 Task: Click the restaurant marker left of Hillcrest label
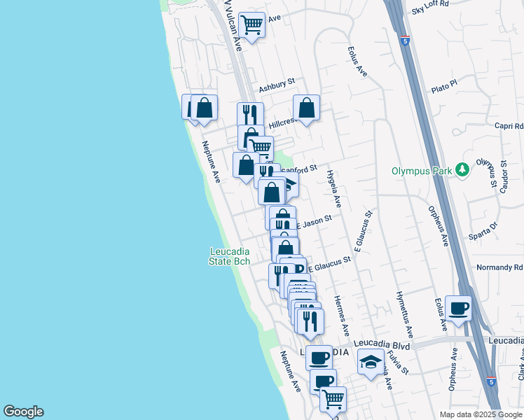250,113
